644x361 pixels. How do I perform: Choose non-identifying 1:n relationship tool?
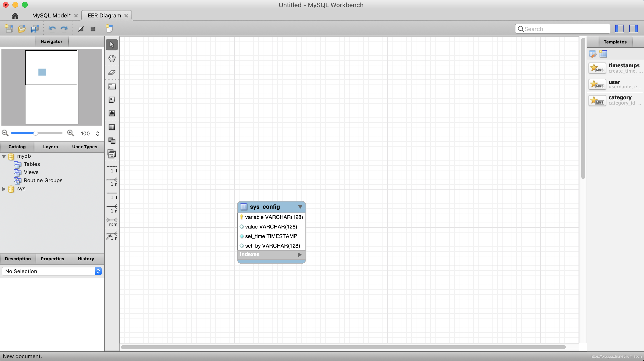112,182
